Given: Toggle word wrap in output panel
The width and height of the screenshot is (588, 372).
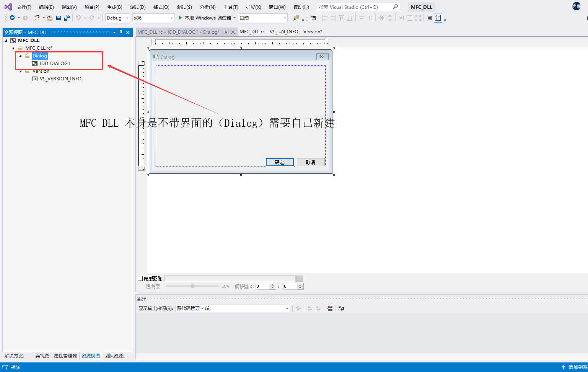Looking at the screenshot, I should [x=341, y=308].
